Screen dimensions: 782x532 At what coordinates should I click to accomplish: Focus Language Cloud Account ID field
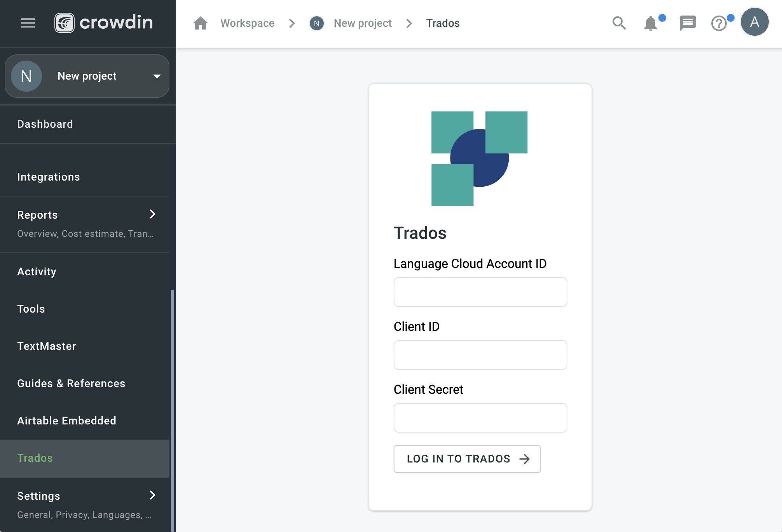click(x=480, y=292)
